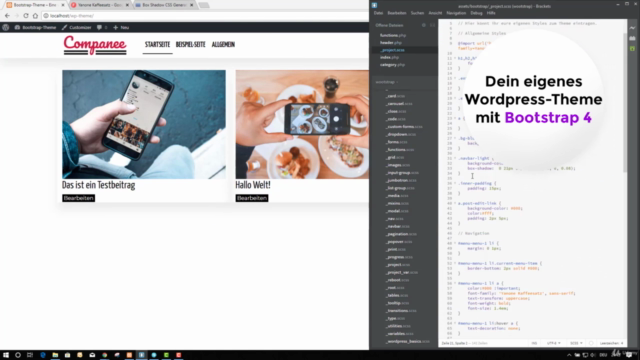640x360 pixels.
Task: Open the food photo post thumbnail
Action: (x=302, y=124)
